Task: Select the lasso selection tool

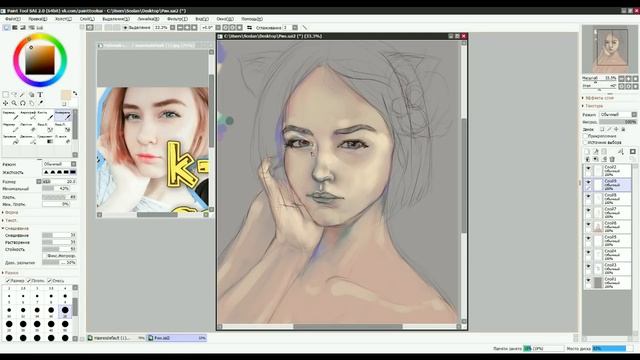Action: [x=14, y=95]
